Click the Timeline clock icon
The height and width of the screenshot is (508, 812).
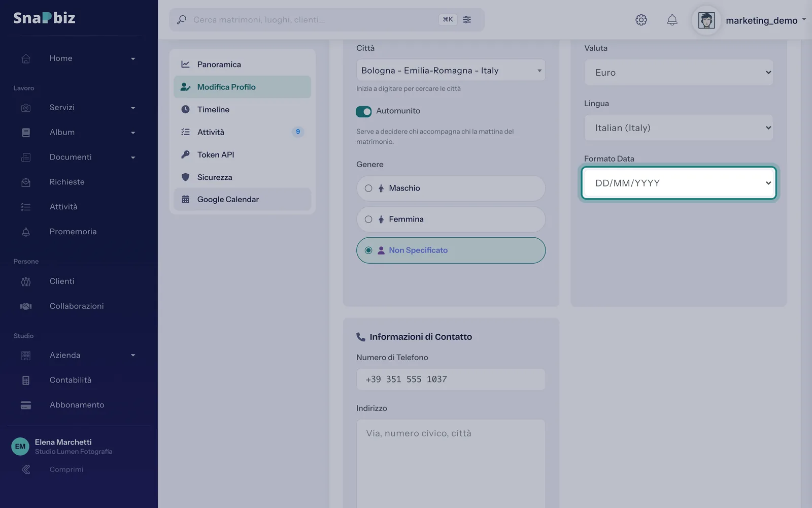[x=185, y=109]
